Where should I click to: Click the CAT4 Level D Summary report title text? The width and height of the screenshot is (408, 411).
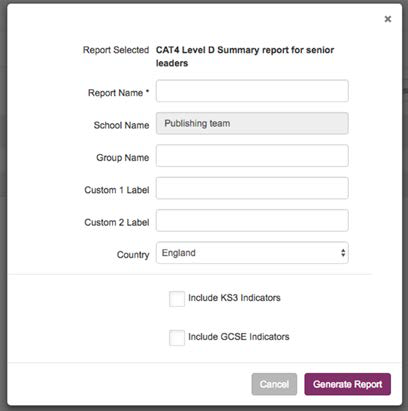[x=245, y=56]
